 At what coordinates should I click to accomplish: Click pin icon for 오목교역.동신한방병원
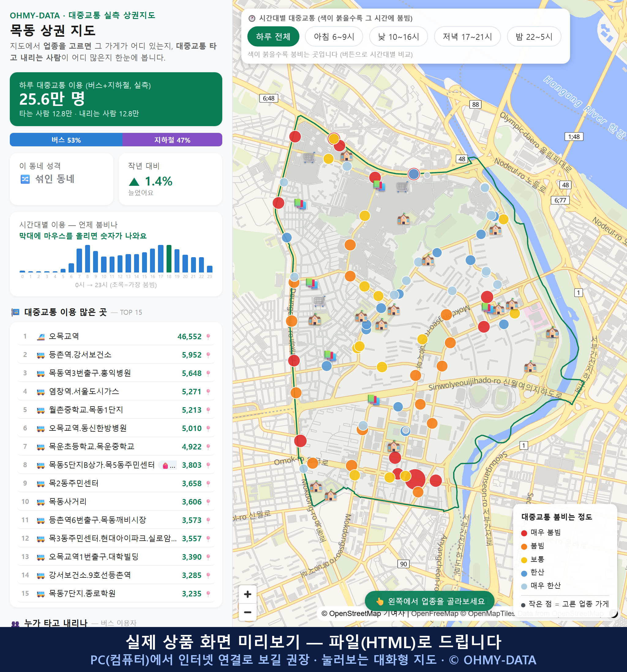click(208, 428)
